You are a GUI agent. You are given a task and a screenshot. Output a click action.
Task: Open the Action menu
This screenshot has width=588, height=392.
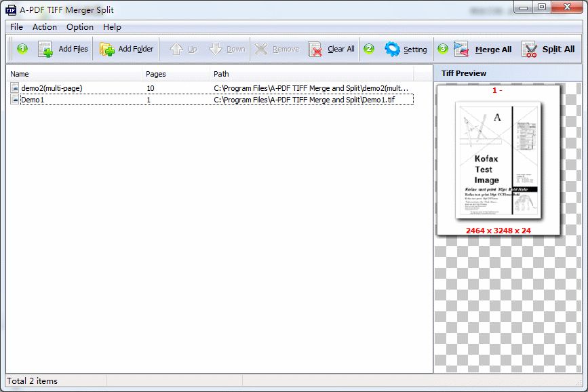[45, 27]
